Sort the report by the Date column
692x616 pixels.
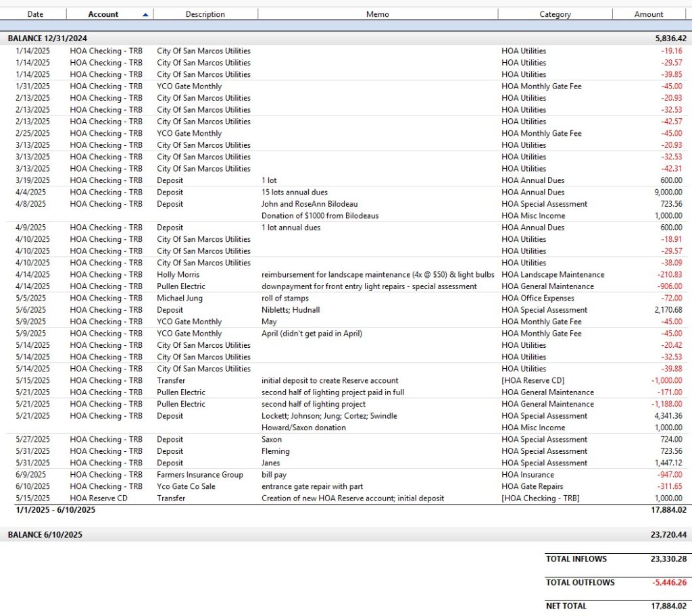(x=35, y=14)
